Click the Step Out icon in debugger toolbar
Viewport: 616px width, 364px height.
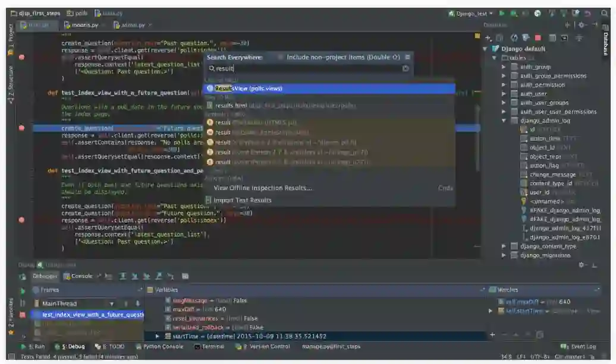point(158,276)
